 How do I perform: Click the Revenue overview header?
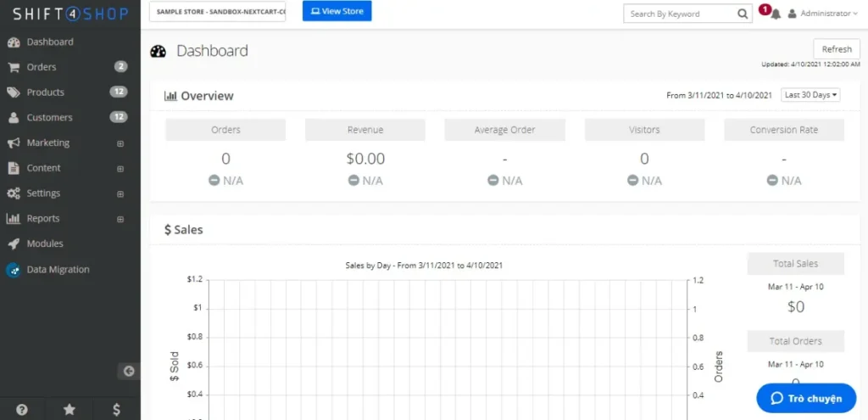coord(365,130)
